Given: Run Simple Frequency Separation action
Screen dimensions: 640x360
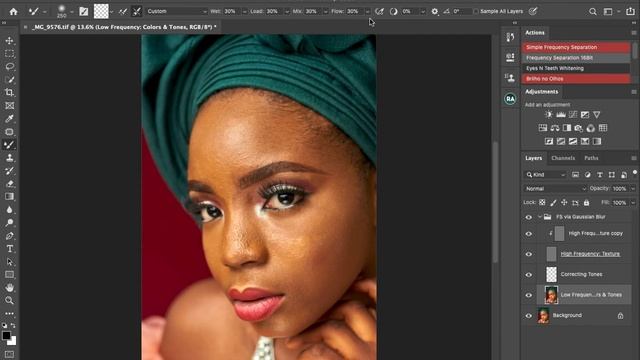Looking at the screenshot, I should click(x=576, y=47).
